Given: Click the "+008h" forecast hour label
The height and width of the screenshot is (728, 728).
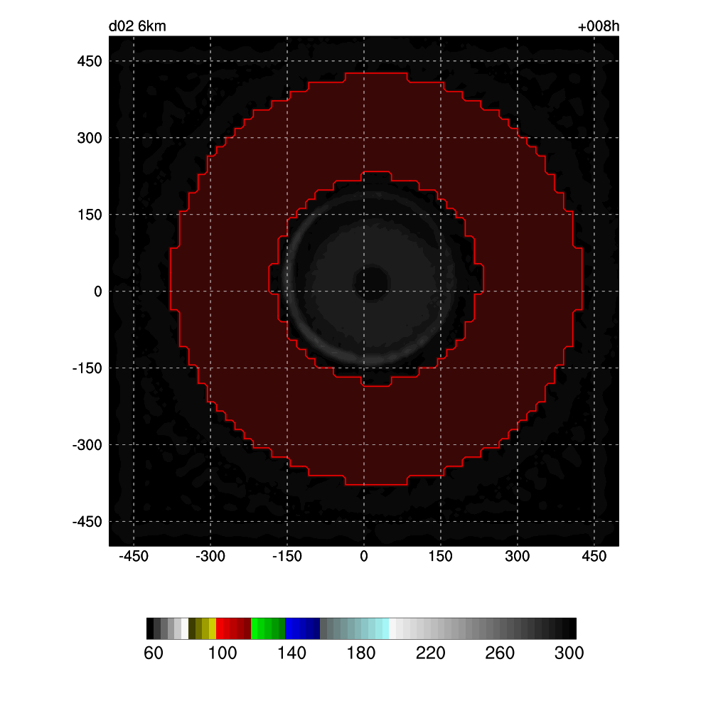Looking at the screenshot, I should [599, 27].
